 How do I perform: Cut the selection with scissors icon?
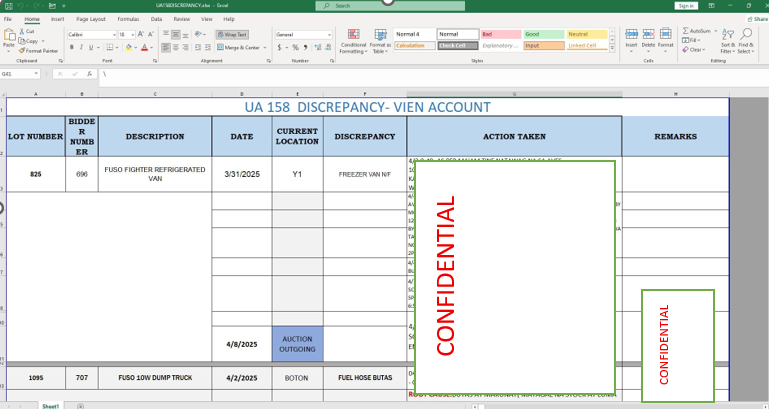click(x=22, y=31)
